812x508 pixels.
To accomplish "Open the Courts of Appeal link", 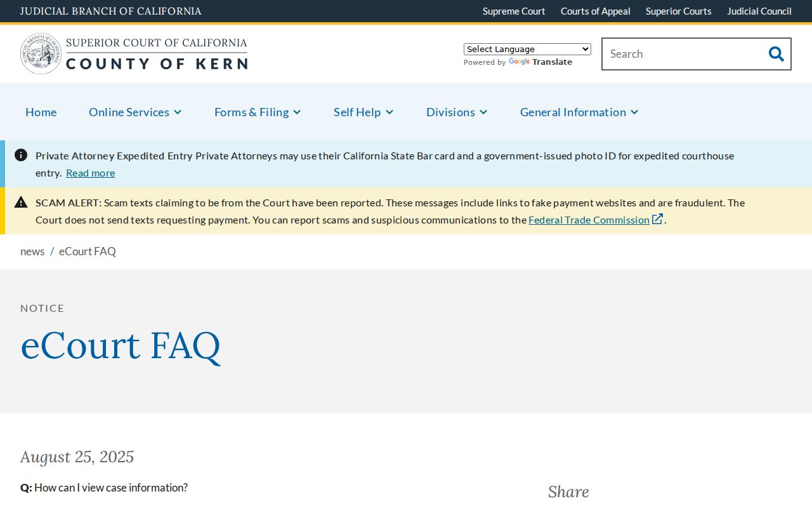I will pos(596,11).
